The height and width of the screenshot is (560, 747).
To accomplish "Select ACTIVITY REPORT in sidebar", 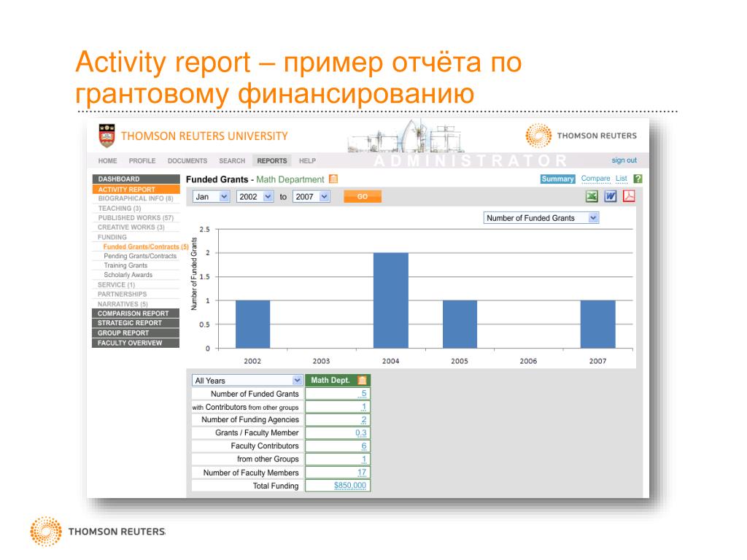I will pyautogui.click(x=136, y=189).
